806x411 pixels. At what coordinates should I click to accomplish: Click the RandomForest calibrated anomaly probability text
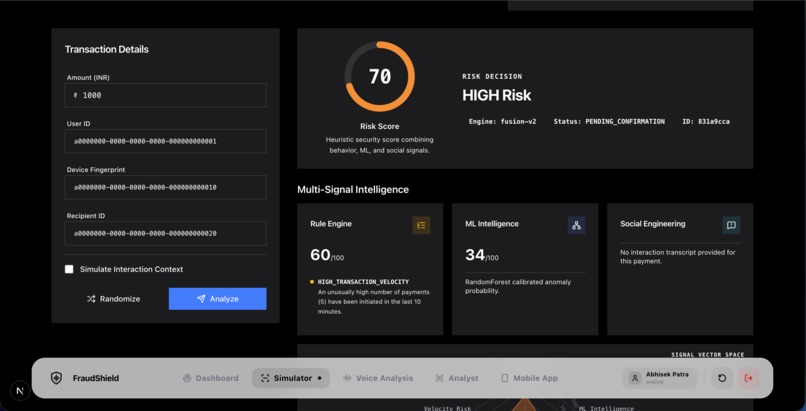(518, 287)
